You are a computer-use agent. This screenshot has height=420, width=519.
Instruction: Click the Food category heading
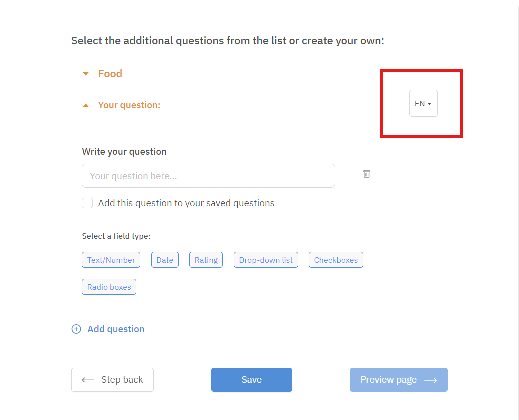[x=110, y=74]
